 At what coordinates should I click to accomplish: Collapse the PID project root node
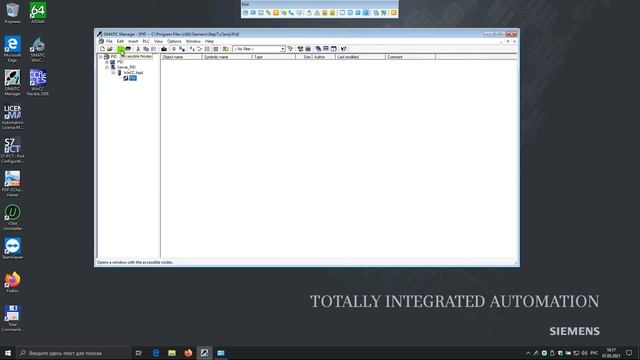[100, 57]
